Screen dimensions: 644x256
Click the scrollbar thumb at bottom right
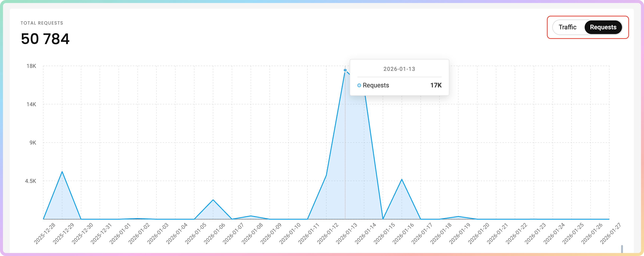pyautogui.click(x=622, y=249)
